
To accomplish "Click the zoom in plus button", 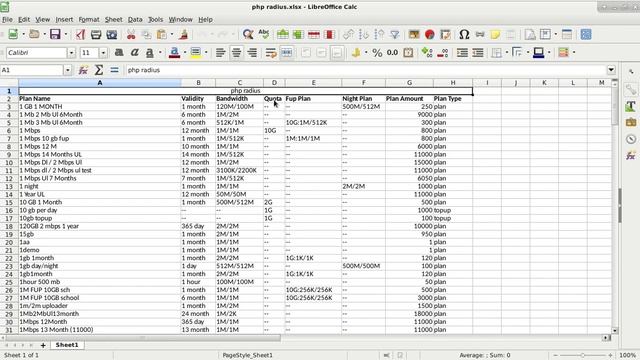I will tap(610, 356).
